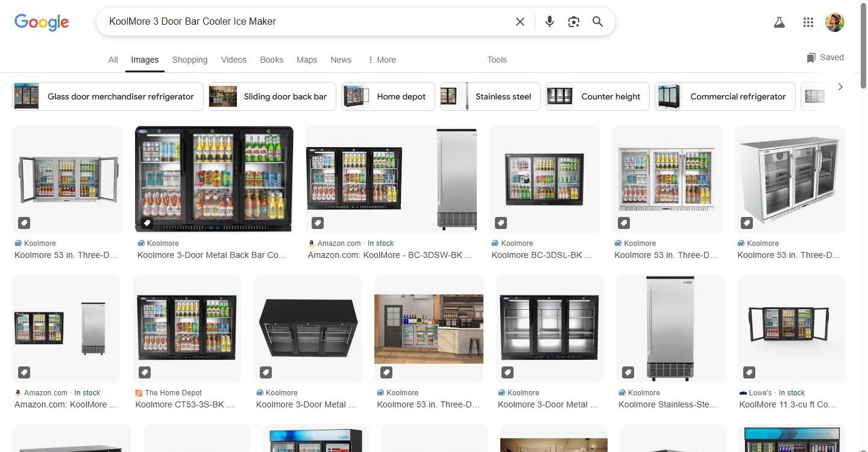The height and width of the screenshot is (452, 868).
Task: Click the Google logo
Action: (x=42, y=22)
